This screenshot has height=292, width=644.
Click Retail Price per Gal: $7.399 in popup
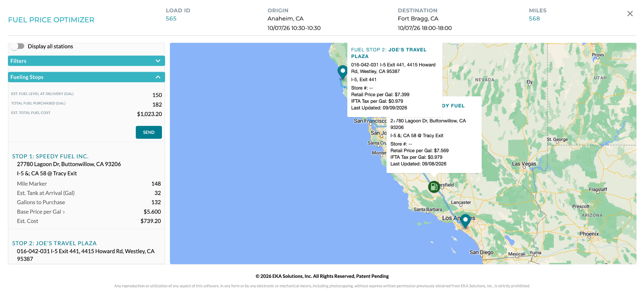(x=380, y=94)
